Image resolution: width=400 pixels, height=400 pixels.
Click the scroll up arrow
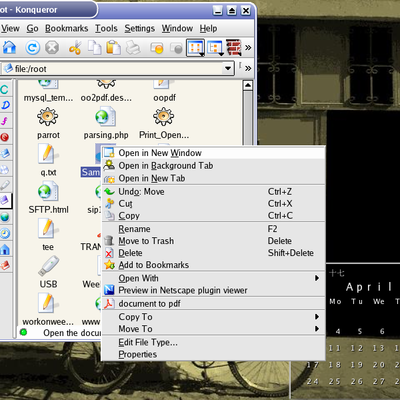(248, 85)
